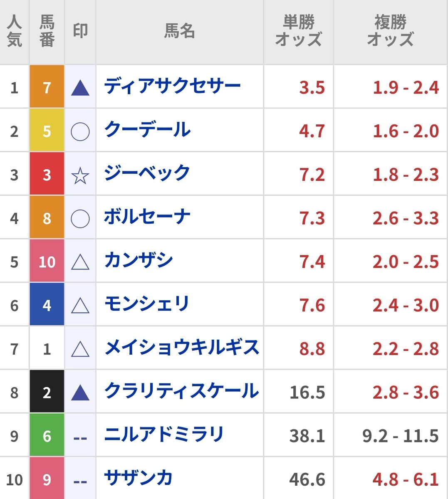Click the dash mark for ニルアドミラリ
Image resolution: width=448 pixels, height=499 pixels.
(80, 437)
